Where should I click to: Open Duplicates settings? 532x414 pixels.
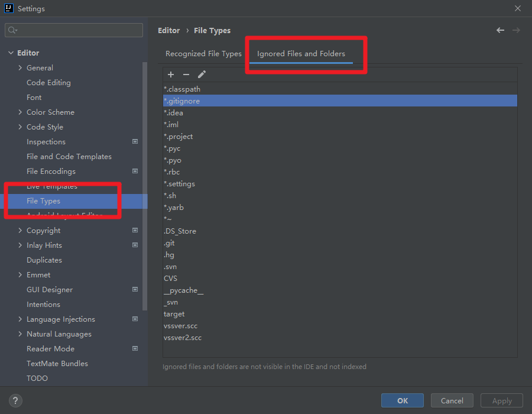click(x=44, y=260)
